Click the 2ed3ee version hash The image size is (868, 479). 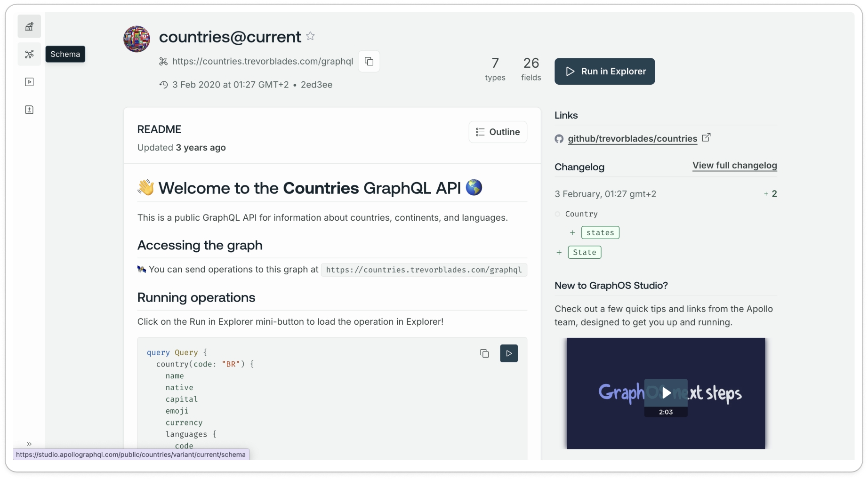coord(316,85)
